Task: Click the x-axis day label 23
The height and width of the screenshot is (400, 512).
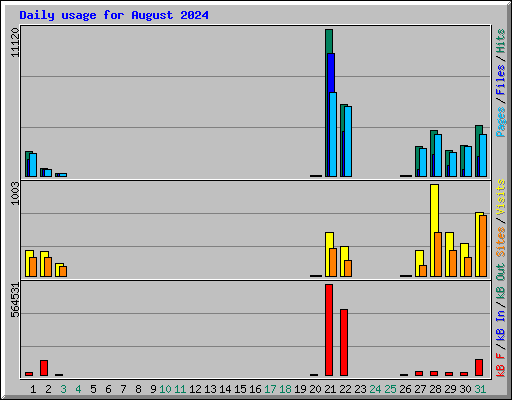Action: click(x=360, y=389)
